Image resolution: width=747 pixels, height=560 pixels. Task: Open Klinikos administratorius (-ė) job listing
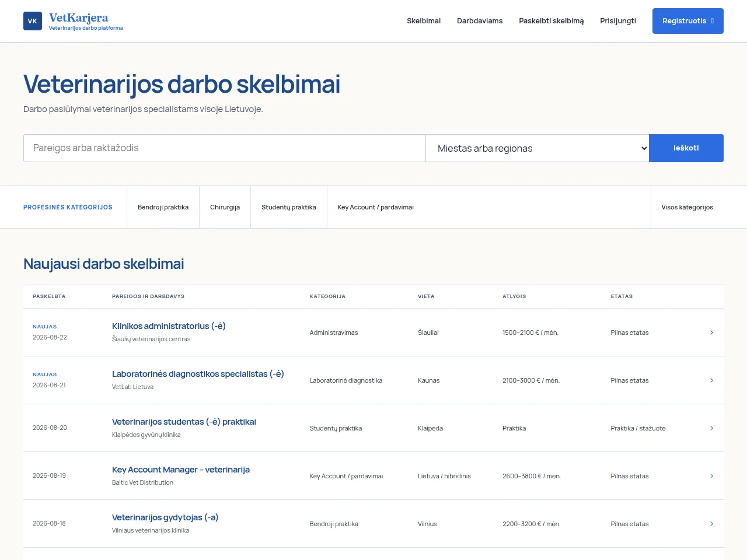(x=169, y=326)
